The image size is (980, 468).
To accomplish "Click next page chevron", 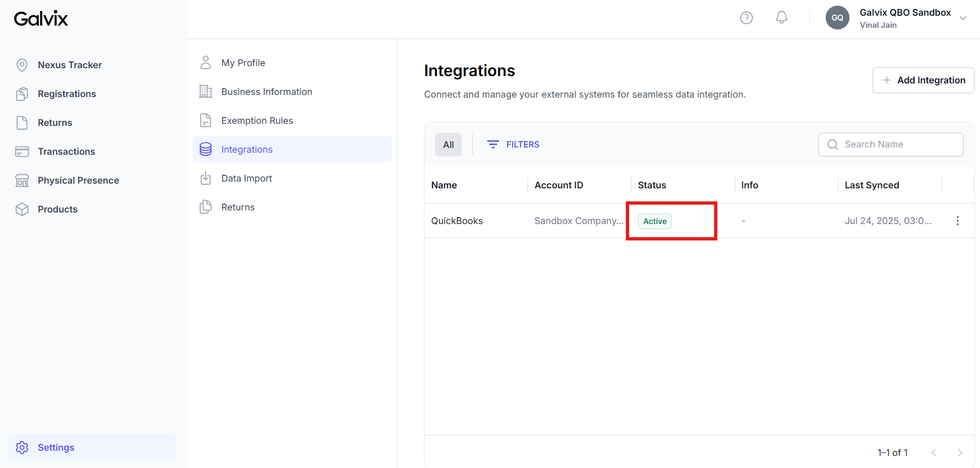I will click(960, 452).
